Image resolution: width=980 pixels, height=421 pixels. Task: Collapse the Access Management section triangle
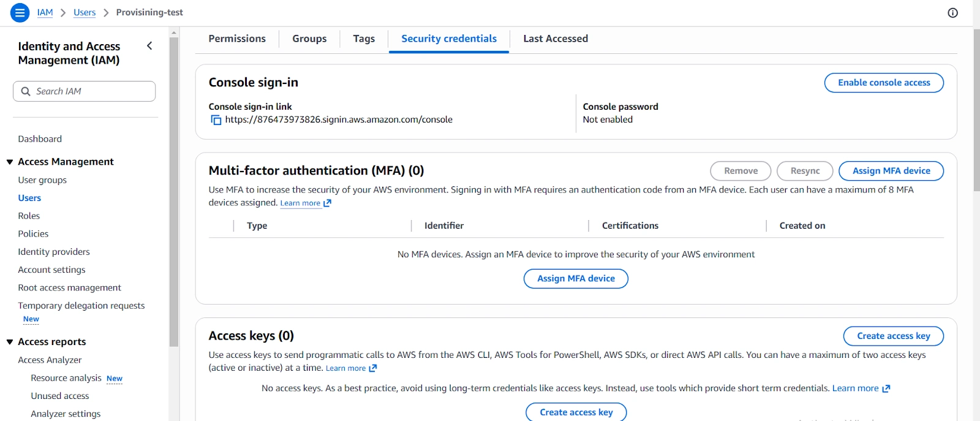(x=10, y=162)
